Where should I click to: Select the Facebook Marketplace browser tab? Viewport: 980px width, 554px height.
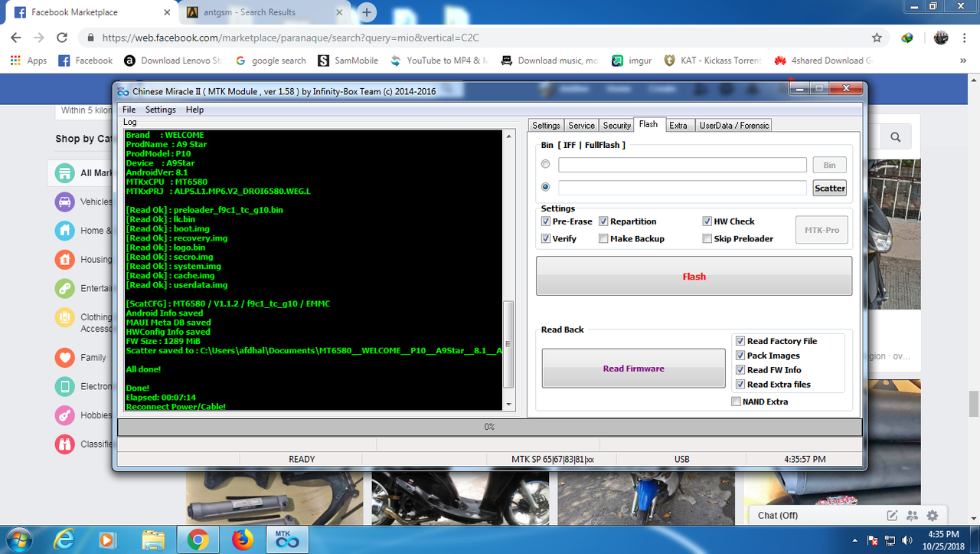pyautogui.click(x=90, y=12)
